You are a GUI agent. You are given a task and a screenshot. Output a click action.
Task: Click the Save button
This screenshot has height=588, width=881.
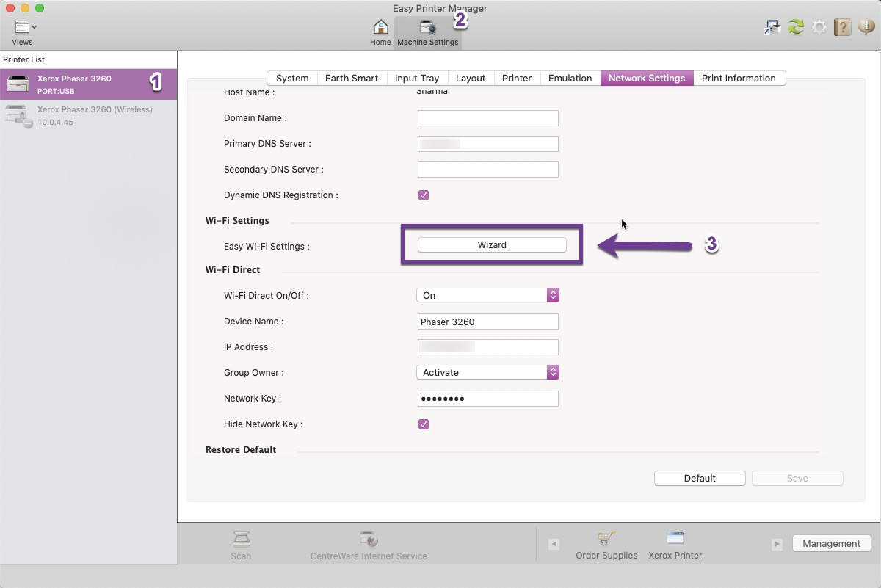point(797,478)
